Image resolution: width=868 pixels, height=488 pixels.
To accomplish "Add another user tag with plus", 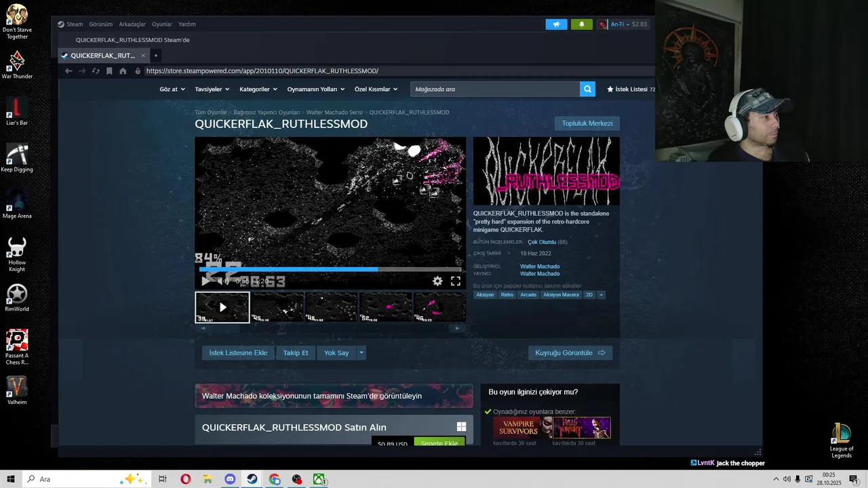I will [601, 295].
